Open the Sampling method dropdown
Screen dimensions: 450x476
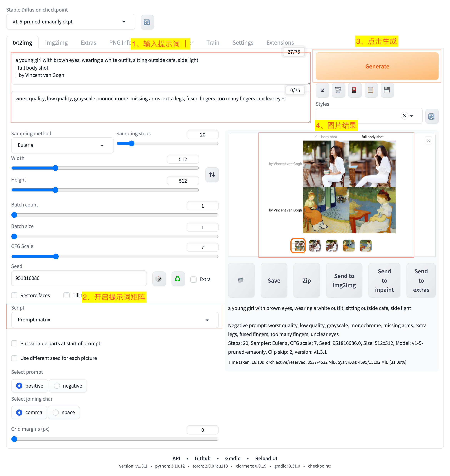(62, 145)
